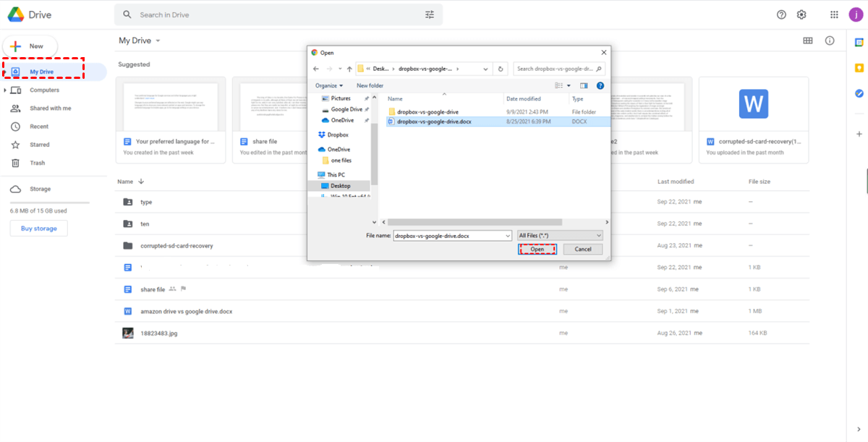
Task: Click the Google Drive logo
Action: (x=17, y=14)
